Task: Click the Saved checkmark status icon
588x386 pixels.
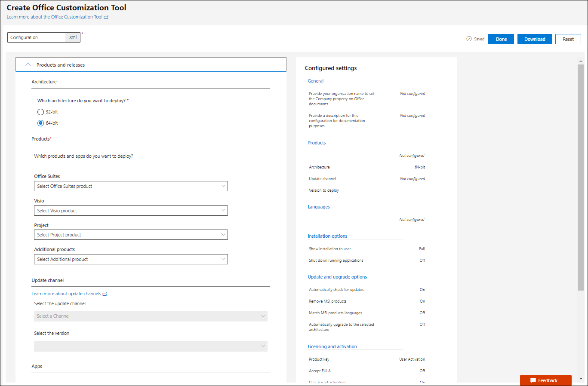Action: click(x=469, y=39)
